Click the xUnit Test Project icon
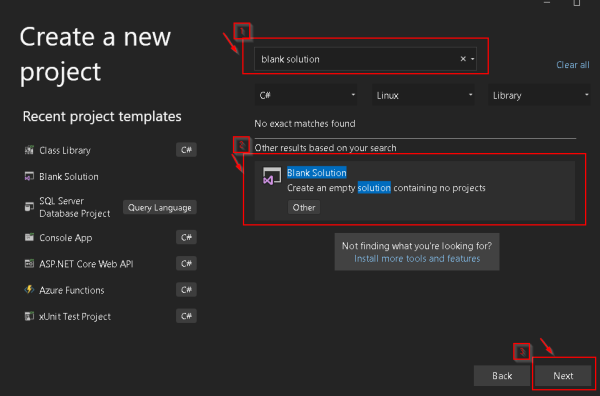This screenshot has width=600, height=396. 29,316
